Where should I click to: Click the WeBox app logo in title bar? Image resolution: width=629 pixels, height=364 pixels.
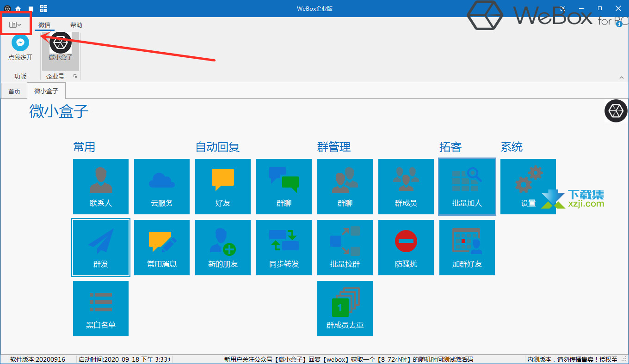point(7,8)
